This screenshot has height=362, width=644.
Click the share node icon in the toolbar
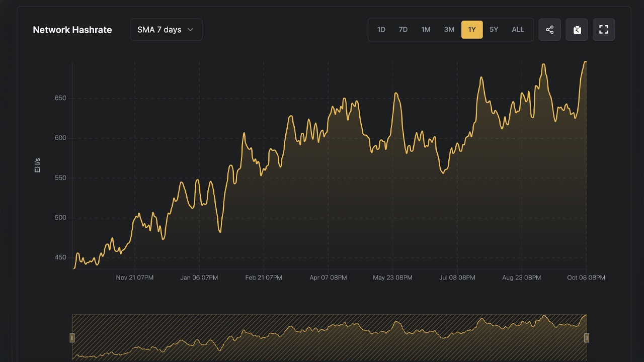(549, 29)
